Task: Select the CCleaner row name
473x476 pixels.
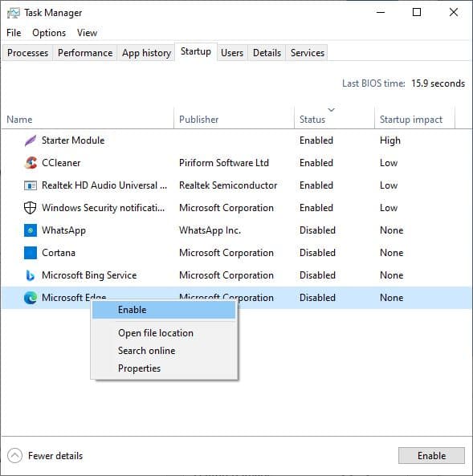Action: tap(61, 163)
